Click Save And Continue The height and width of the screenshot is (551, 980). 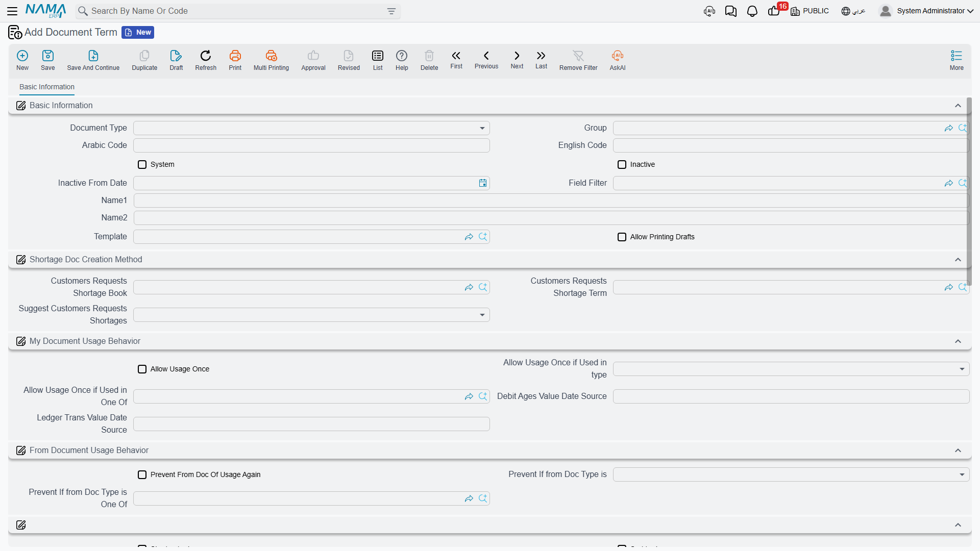pos(93,60)
